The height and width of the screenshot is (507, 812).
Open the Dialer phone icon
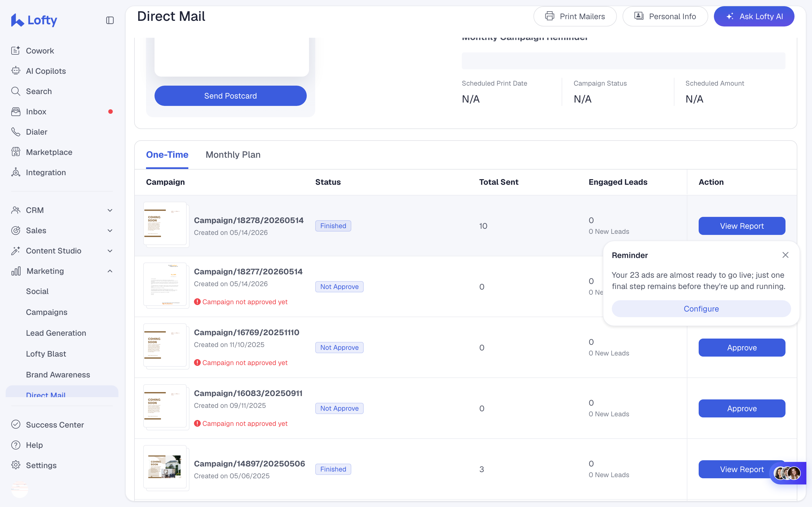click(16, 132)
